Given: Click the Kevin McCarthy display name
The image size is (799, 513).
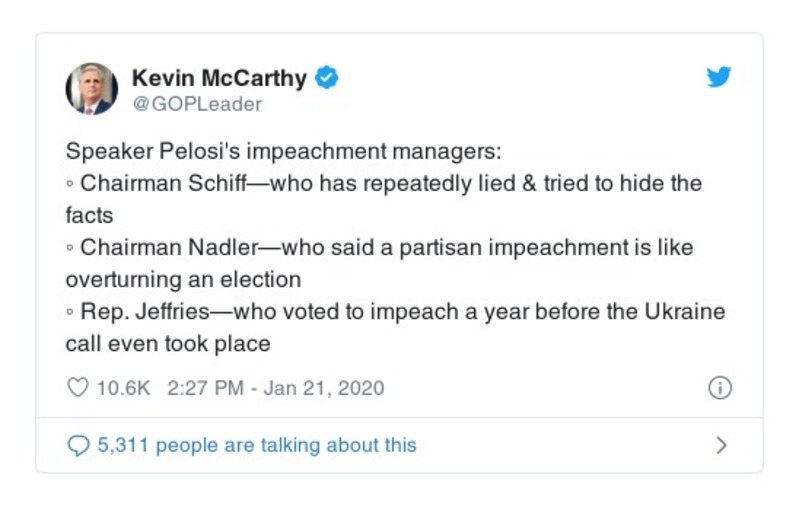Looking at the screenshot, I should click(x=221, y=78).
